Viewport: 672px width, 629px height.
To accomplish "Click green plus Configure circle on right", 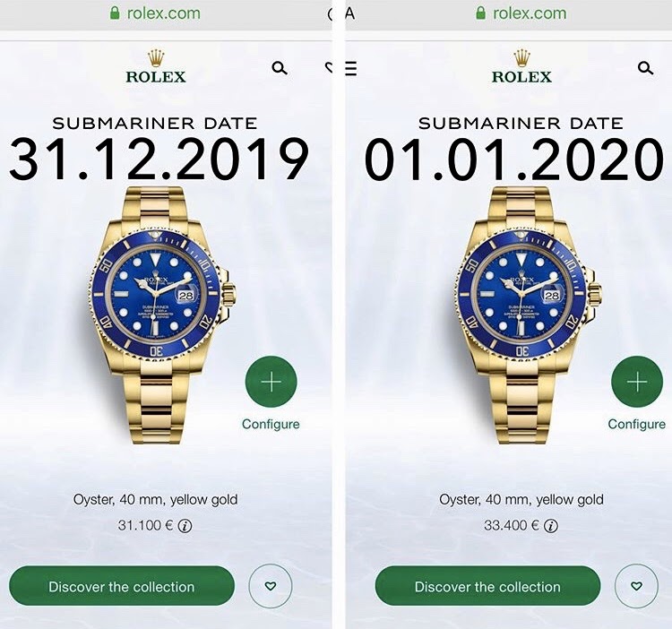I will (637, 382).
